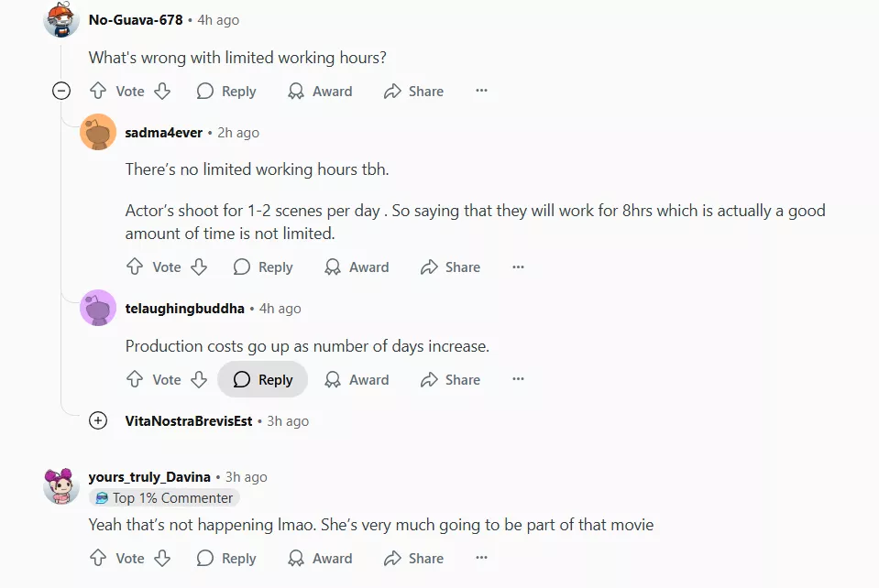Award yours_truly_Davina's comment
879x588 pixels.
click(320, 559)
